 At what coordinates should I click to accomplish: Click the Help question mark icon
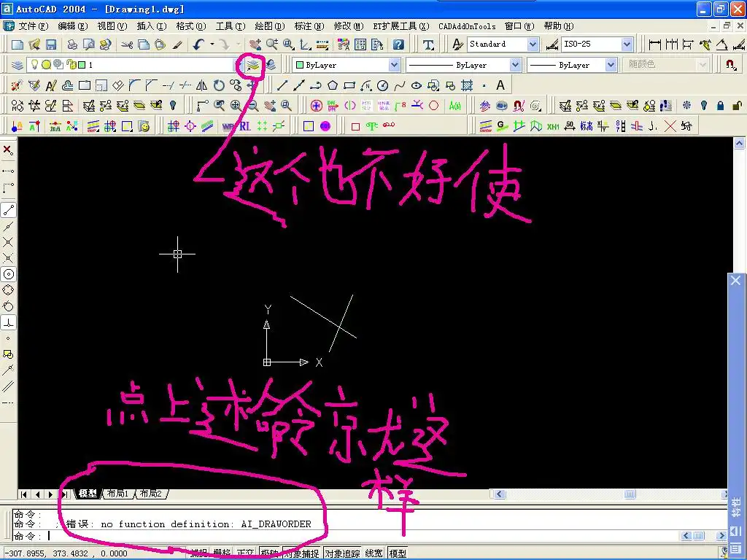pos(398,44)
